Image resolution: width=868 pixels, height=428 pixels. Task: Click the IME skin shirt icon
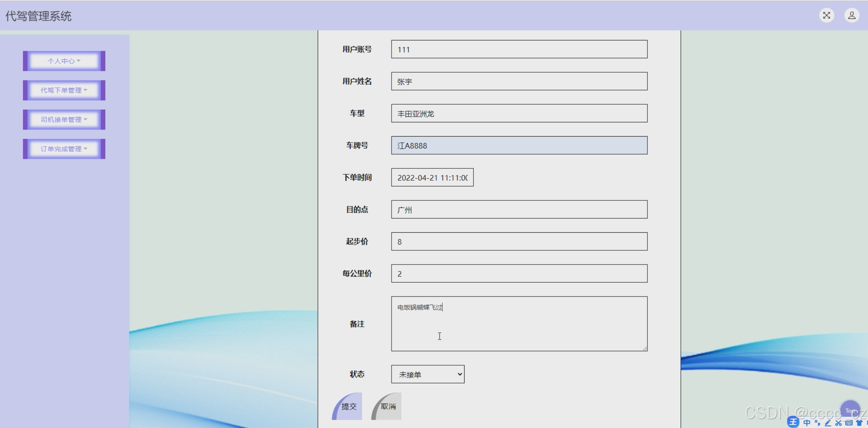pyautogui.click(x=859, y=423)
